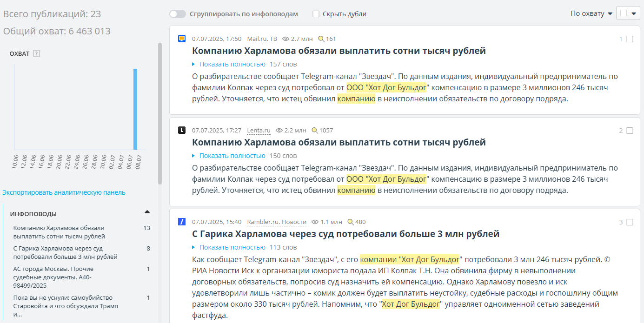Click eye icon beside 2.7 млн reach
The image size is (644, 323).
tap(285, 39)
